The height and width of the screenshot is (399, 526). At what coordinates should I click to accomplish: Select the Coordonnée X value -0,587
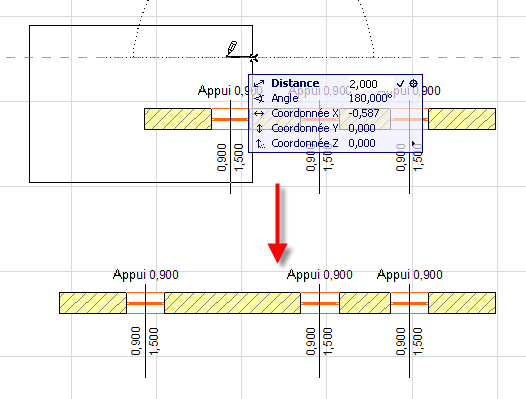tap(364, 113)
